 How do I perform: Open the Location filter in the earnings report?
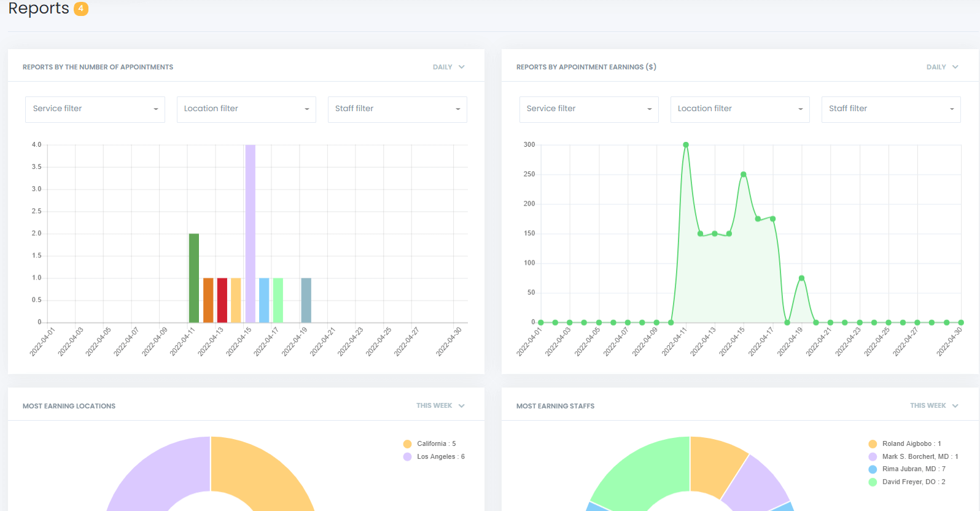(x=740, y=109)
